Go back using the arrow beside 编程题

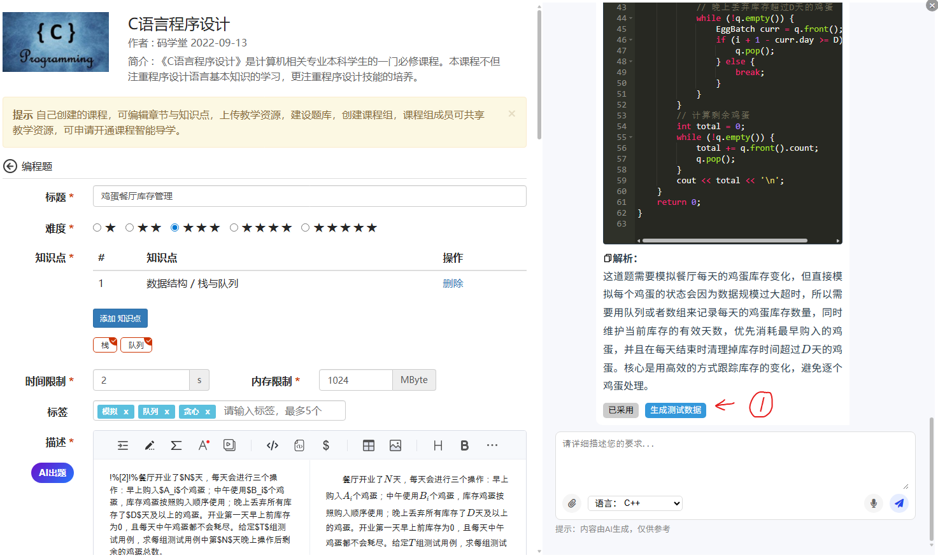click(10, 166)
